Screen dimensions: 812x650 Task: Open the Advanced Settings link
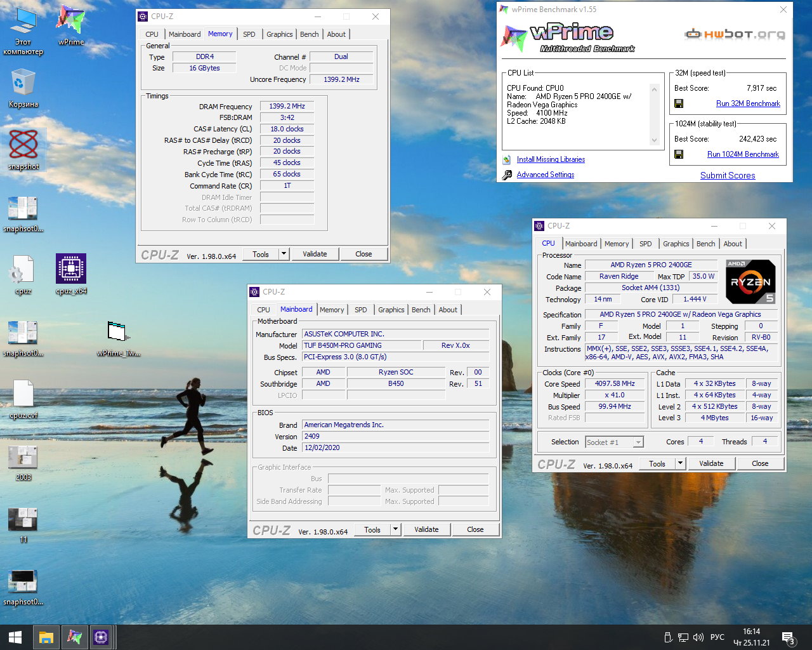tap(546, 175)
